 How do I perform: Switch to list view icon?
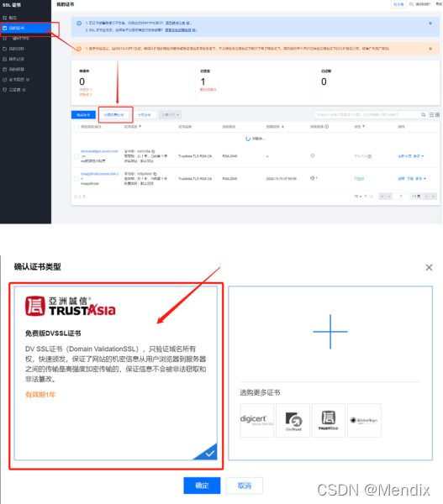432,115
